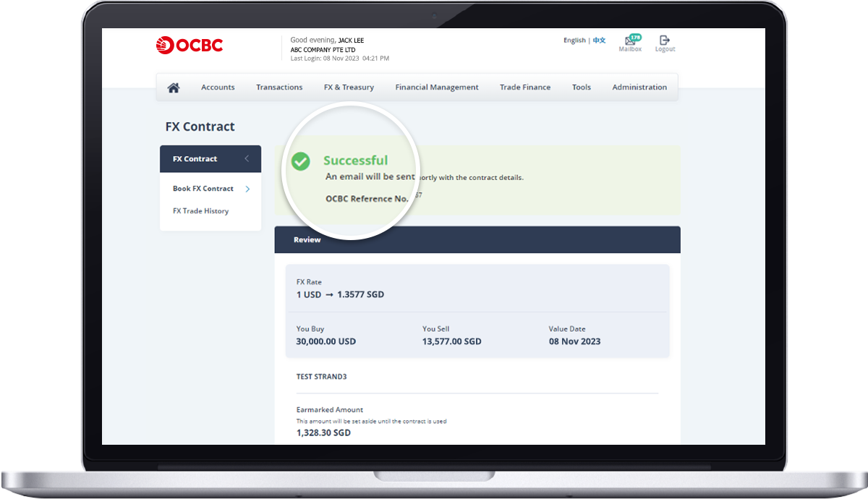Image resolution: width=868 pixels, height=499 pixels.
Task: Click the Value Date 08 Nov 2023
Action: click(x=574, y=341)
